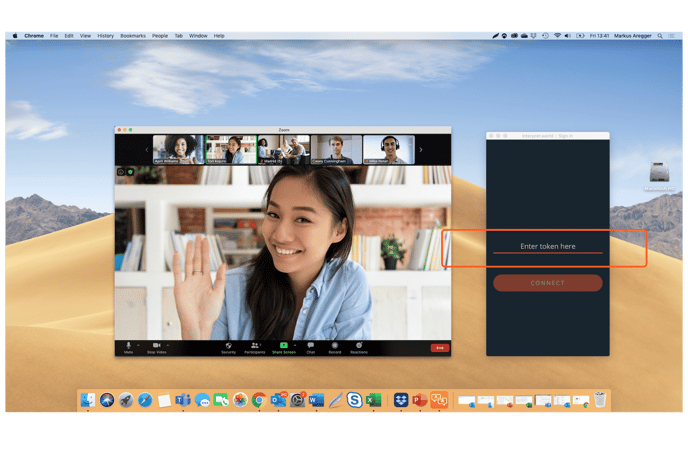
Task: Select headset-wearing participant thumbnail
Action: point(389,150)
